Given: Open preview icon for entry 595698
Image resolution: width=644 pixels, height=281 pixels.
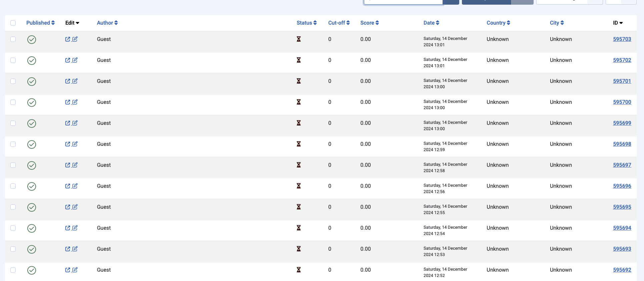Looking at the screenshot, I should click(68, 144).
